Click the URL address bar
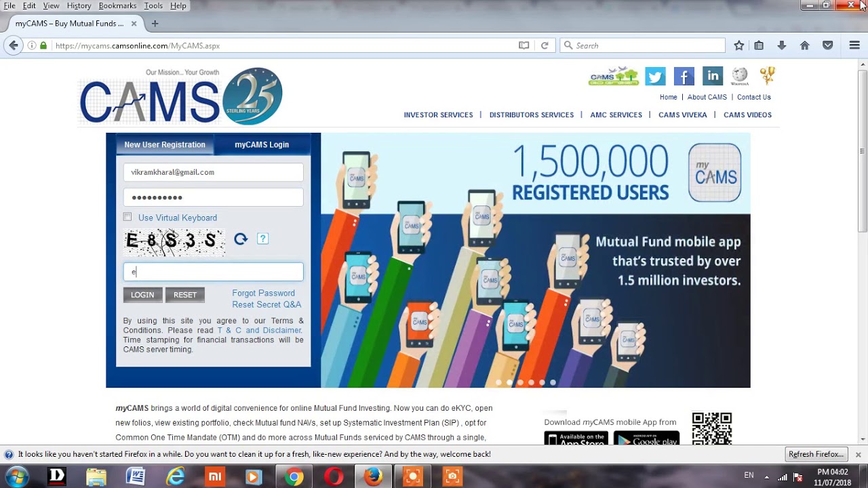The height and width of the screenshot is (488, 868). click(x=283, y=45)
